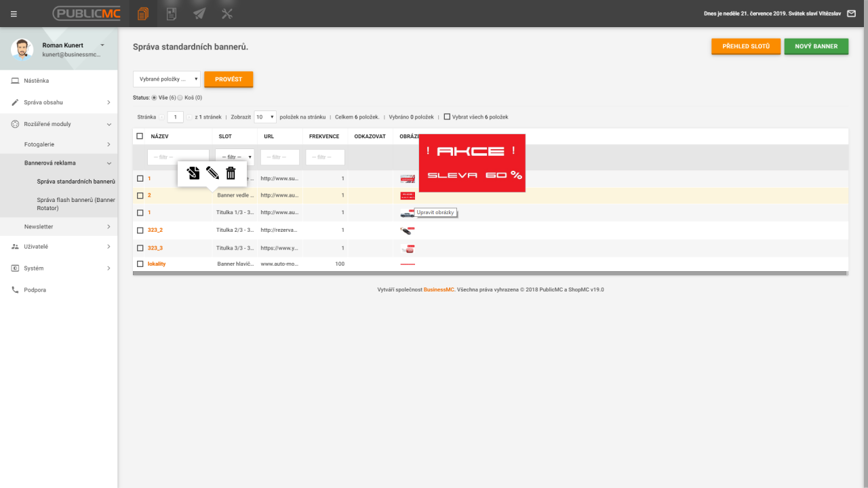Check the checkbox for banner 323_2
This screenshot has height=488, width=868.
[x=140, y=230]
